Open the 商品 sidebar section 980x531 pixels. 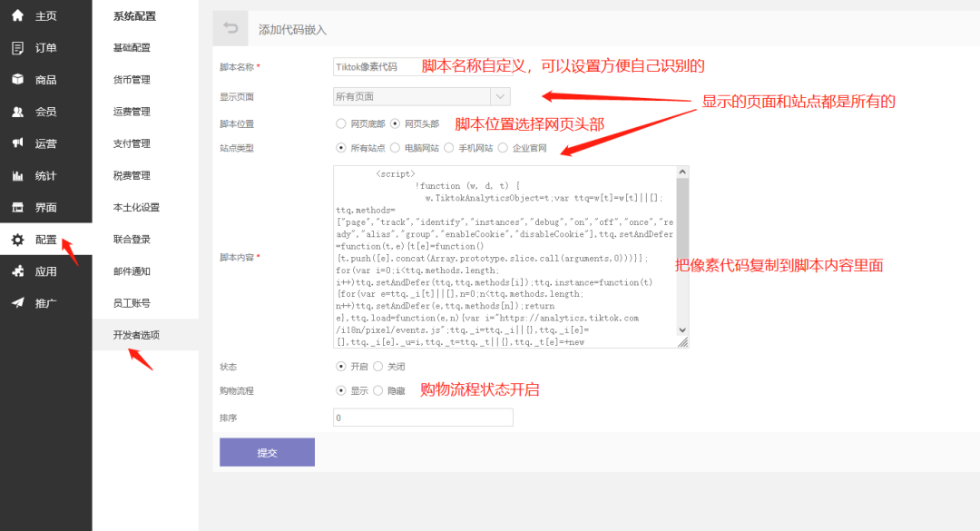[x=46, y=80]
